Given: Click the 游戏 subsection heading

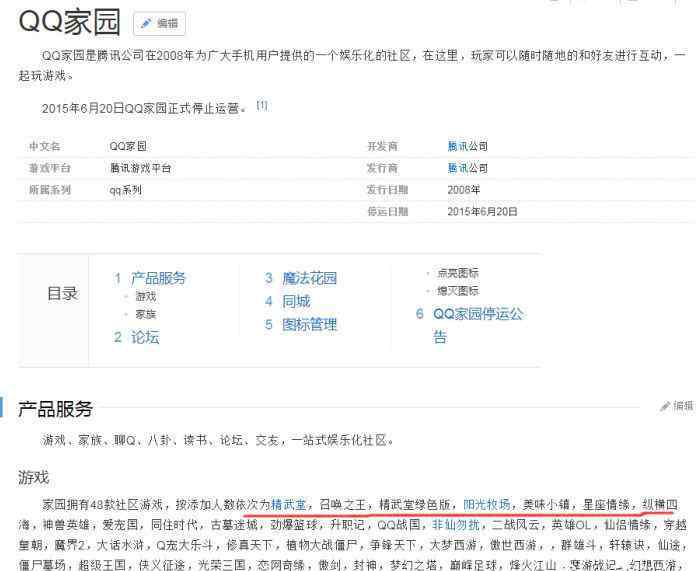Looking at the screenshot, I should (33, 478).
